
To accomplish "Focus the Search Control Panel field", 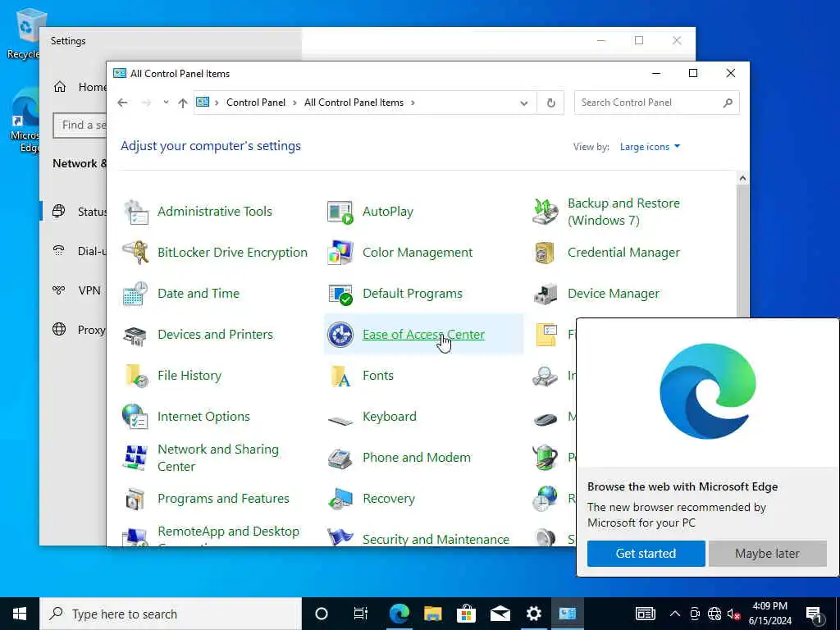I will pyautogui.click(x=648, y=103).
